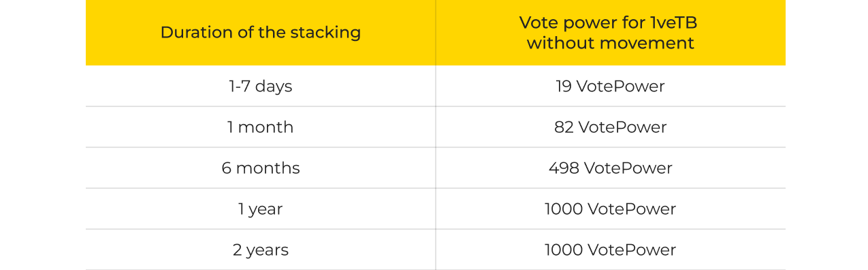This screenshot has width=868, height=270.
Task: Click the 'Duration of the stacking' header
Action: point(260,32)
